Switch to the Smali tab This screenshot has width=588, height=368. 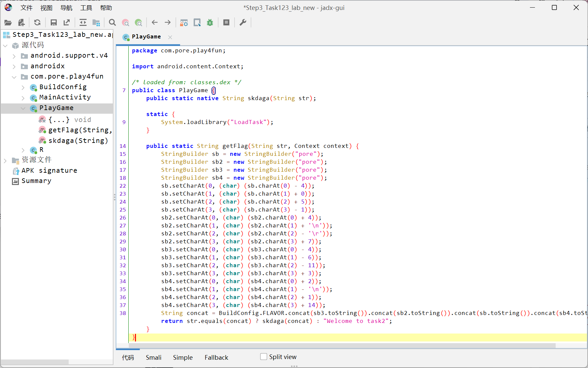[x=154, y=357]
